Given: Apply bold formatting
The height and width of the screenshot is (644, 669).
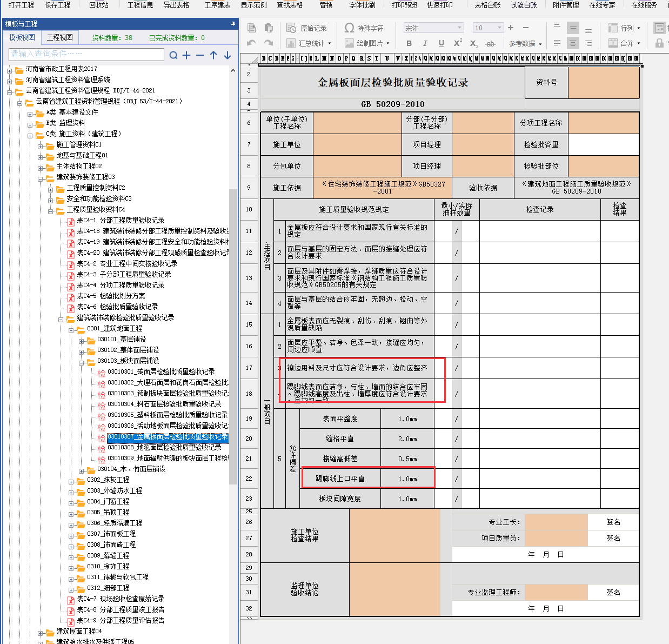Looking at the screenshot, I should tap(409, 43).
